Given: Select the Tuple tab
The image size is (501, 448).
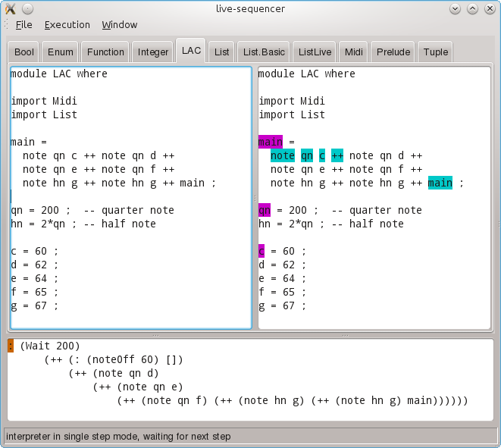Looking at the screenshot, I should click(x=436, y=52).
